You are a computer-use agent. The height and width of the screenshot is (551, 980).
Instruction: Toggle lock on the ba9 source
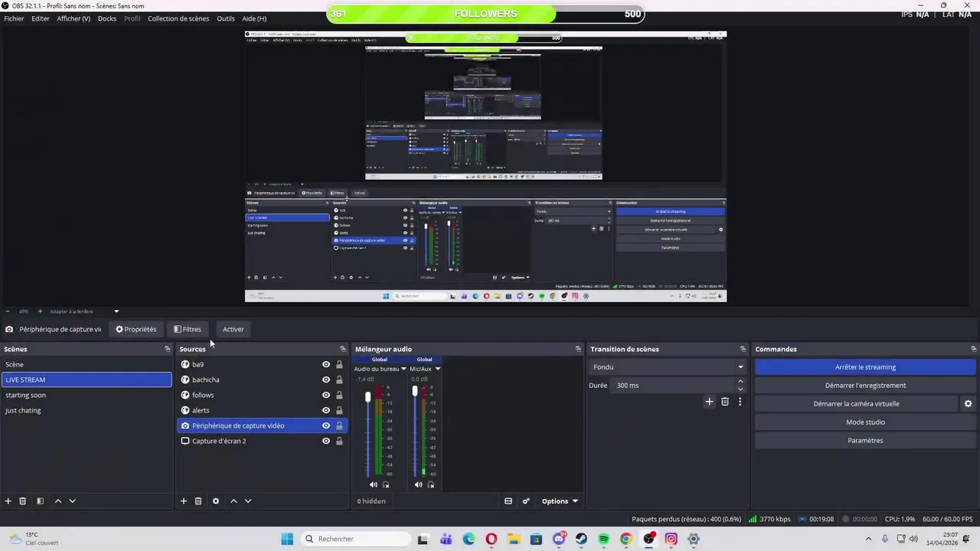pos(339,364)
